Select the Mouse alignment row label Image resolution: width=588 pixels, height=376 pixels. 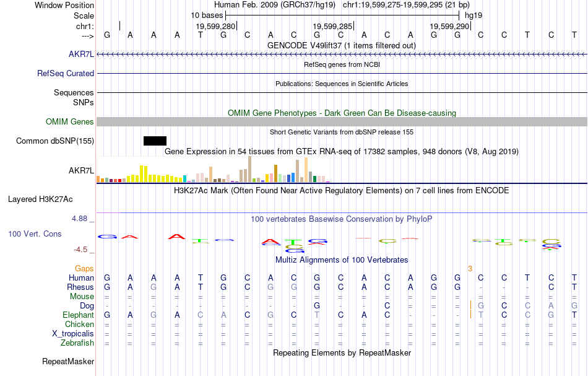(82, 297)
